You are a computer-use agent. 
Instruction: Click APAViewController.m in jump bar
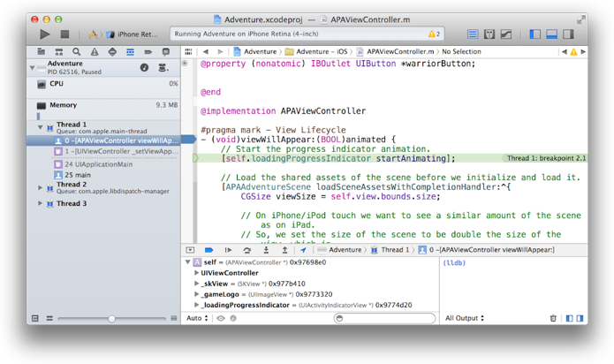pos(395,51)
